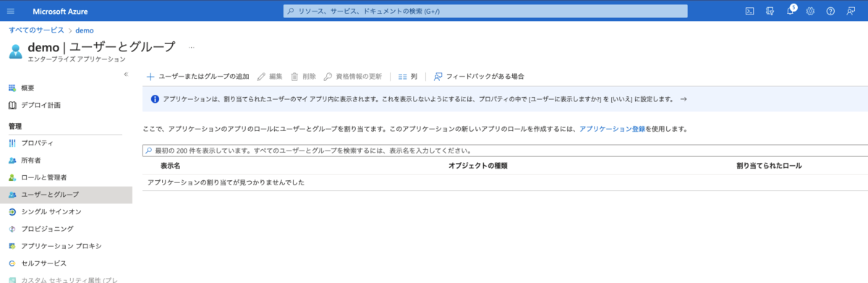Click the 所有者 people icon
This screenshot has height=283, width=868.
(12, 160)
